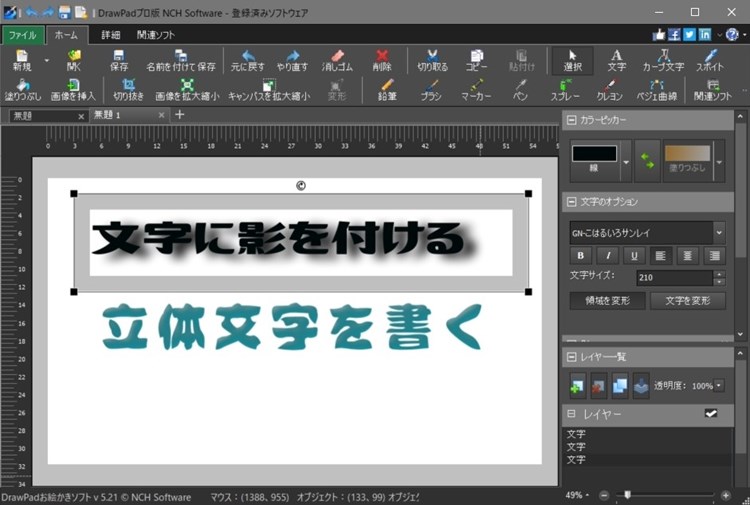This screenshot has height=505, width=750.
Task: Select the ベジェ曲線 bezier curve tool
Action: click(x=656, y=90)
